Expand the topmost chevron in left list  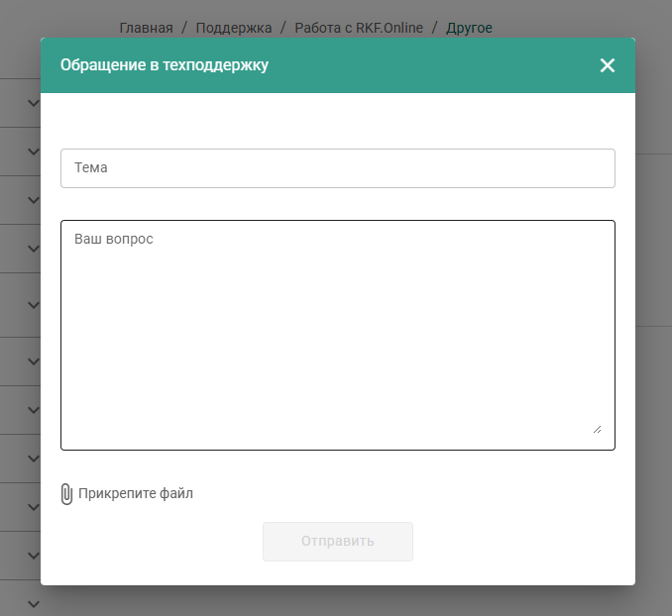33,103
